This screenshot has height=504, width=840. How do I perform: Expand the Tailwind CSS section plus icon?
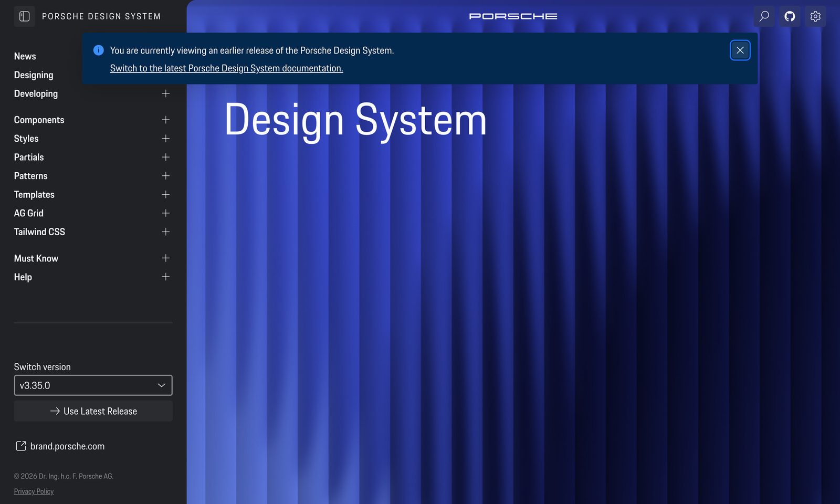166,232
